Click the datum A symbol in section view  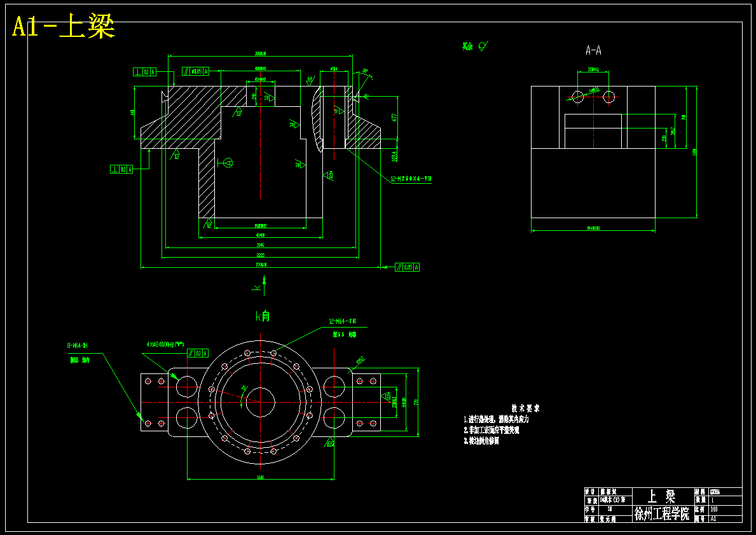click(x=225, y=163)
